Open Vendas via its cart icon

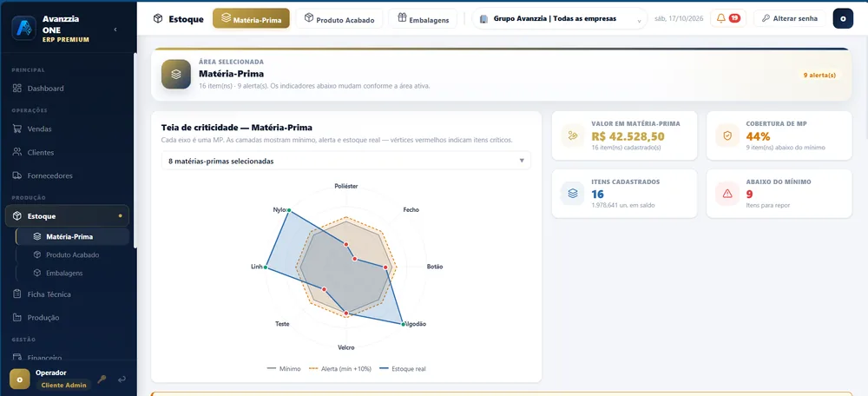click(16, 129)
